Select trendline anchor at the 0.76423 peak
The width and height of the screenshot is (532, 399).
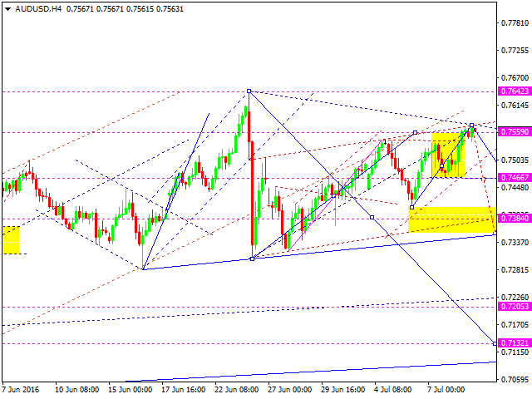(x=249, y=91)
